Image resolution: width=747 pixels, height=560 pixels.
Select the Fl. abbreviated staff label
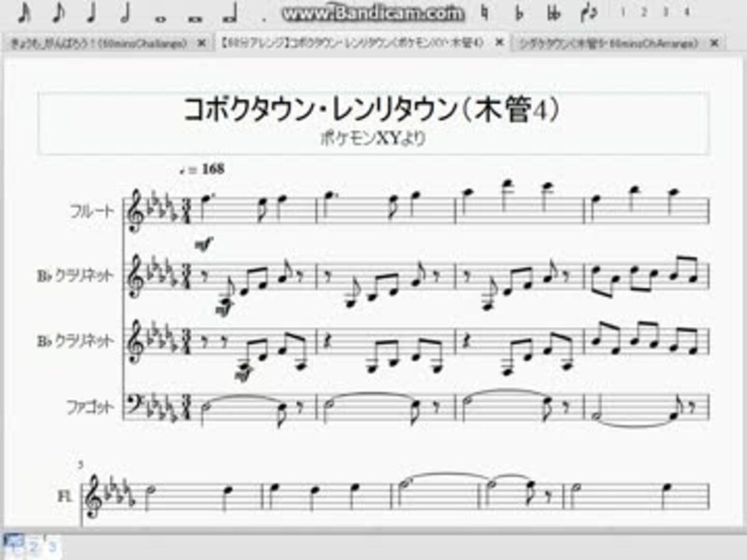[x=65, y=496]
